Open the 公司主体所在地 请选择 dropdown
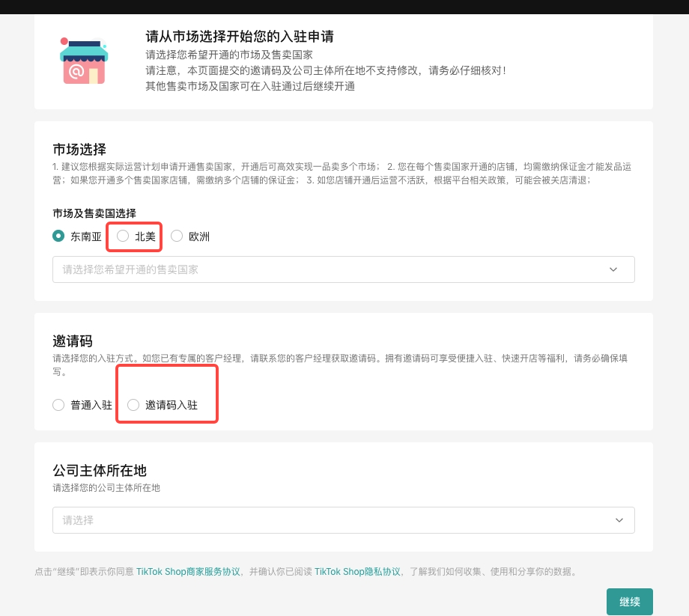This screenshot has height=616, width=689. tap(330, 520)
